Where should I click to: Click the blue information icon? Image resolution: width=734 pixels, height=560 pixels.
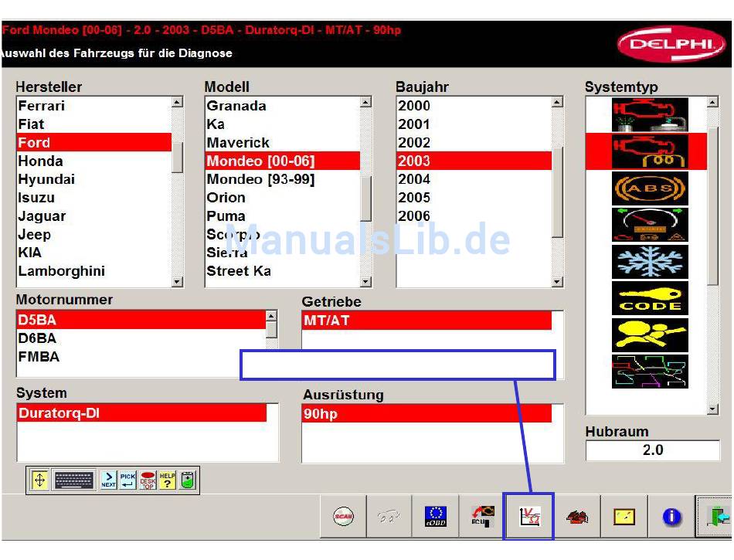pos(671,517)
